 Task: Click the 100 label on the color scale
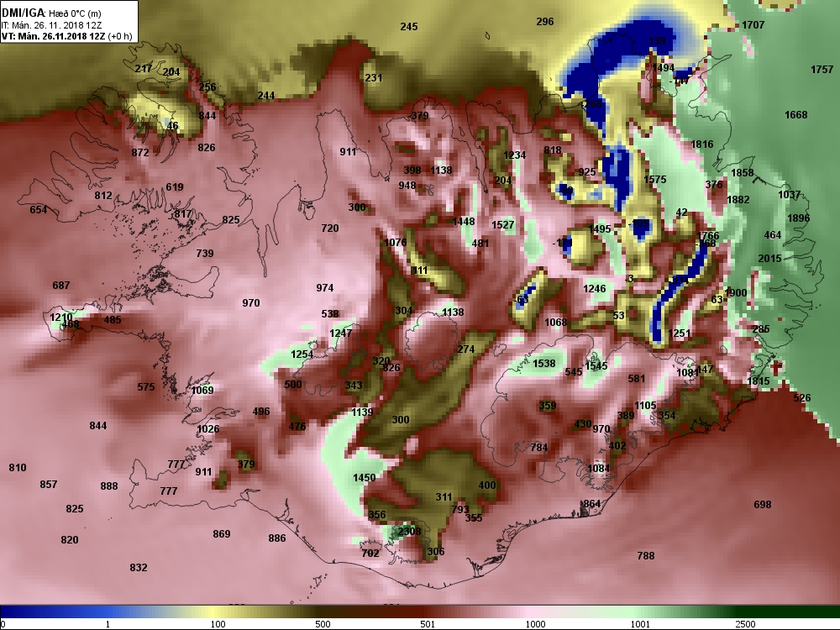click(x=218, y=624)
